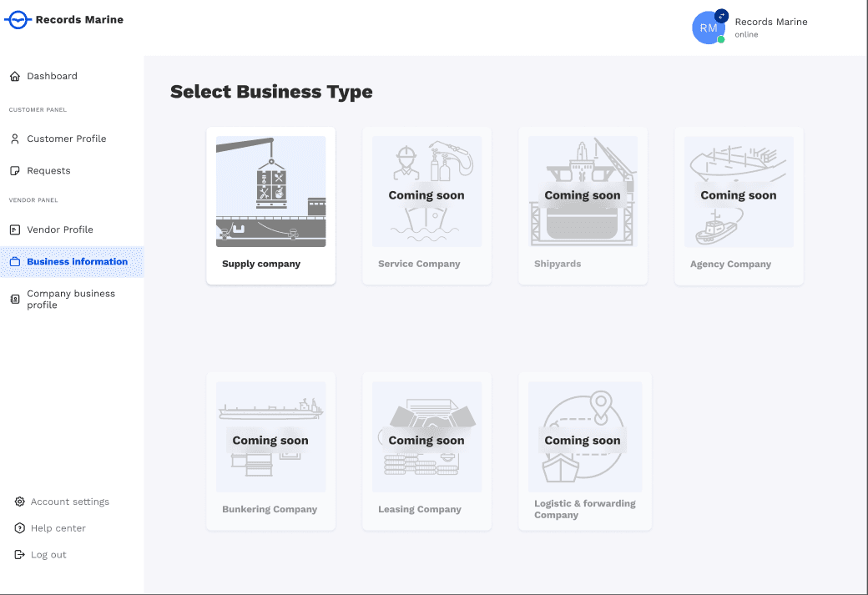
Task: Click the Customer Profile person icon
Action: coord(15,139)
